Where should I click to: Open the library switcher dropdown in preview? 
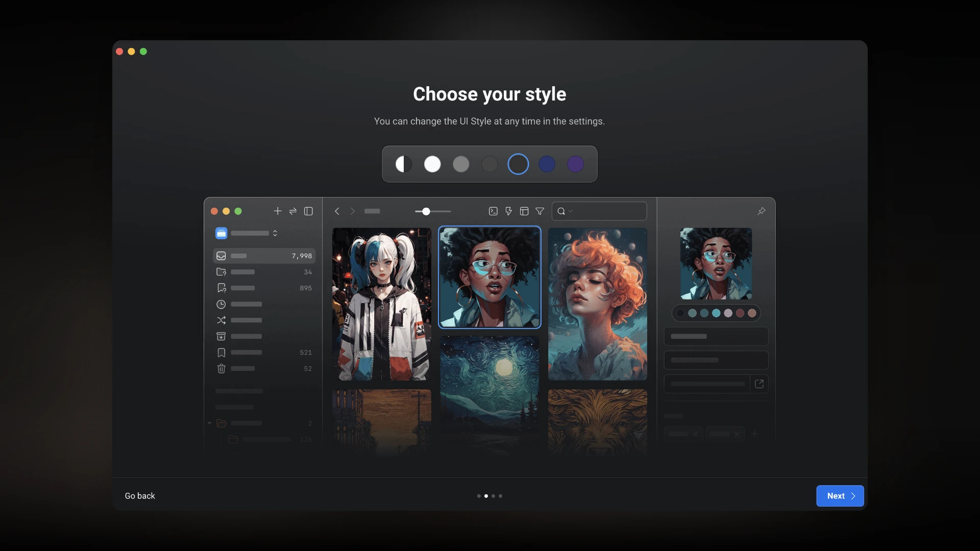click(275, 233)
